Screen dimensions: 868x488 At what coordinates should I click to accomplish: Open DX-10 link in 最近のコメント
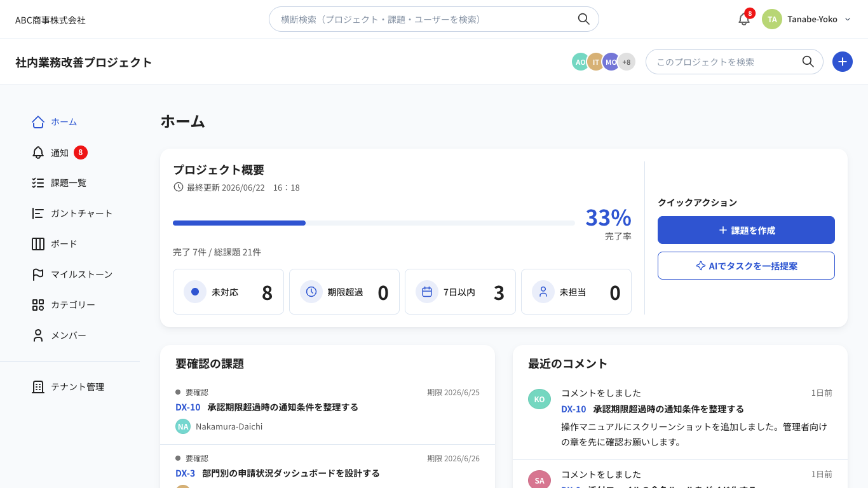[x=574, y=409]
